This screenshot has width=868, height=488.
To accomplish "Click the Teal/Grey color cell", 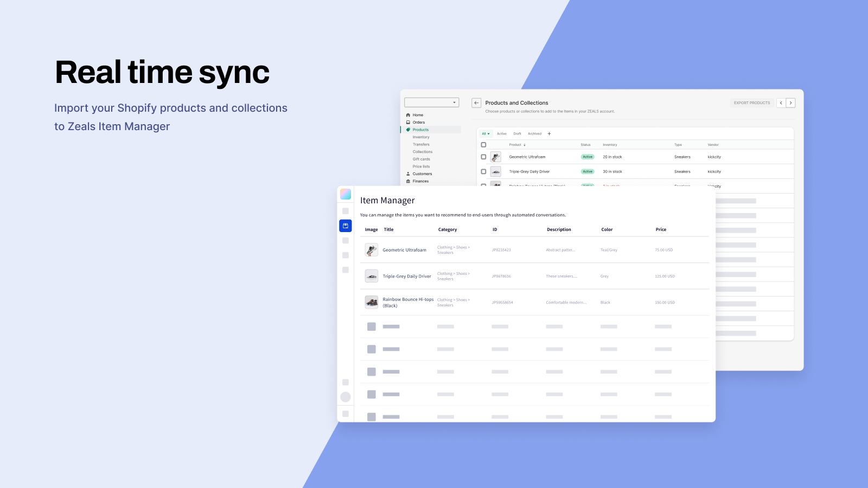I will tap(609, 250).
